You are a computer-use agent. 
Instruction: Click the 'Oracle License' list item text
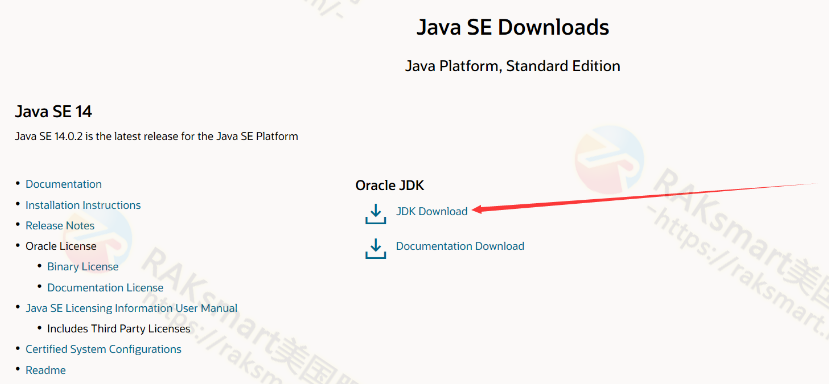[61, 246]
